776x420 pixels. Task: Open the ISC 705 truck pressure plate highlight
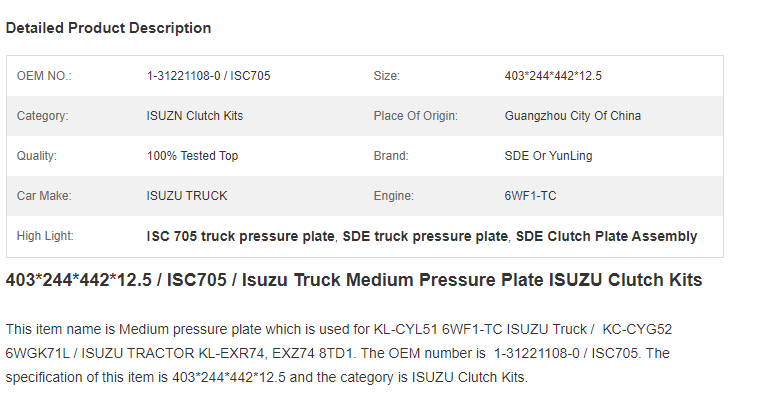tap(241, 236)
